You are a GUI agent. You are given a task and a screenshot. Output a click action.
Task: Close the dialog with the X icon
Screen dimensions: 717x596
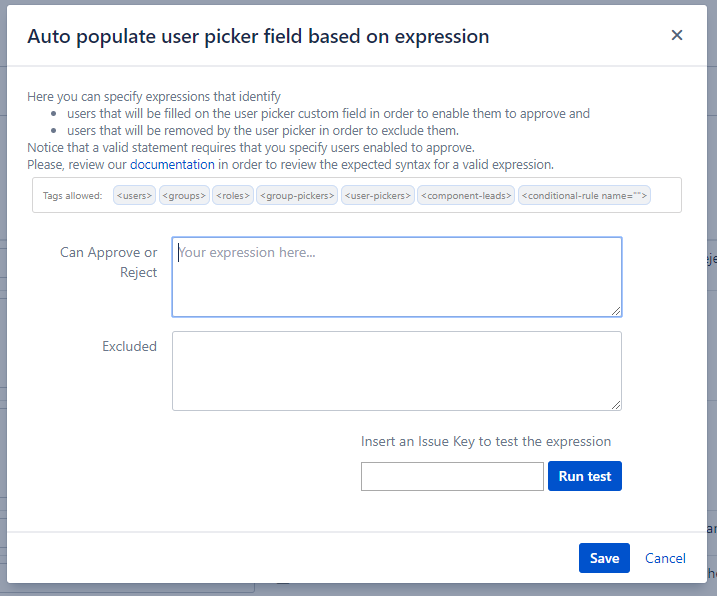(677, 36)
